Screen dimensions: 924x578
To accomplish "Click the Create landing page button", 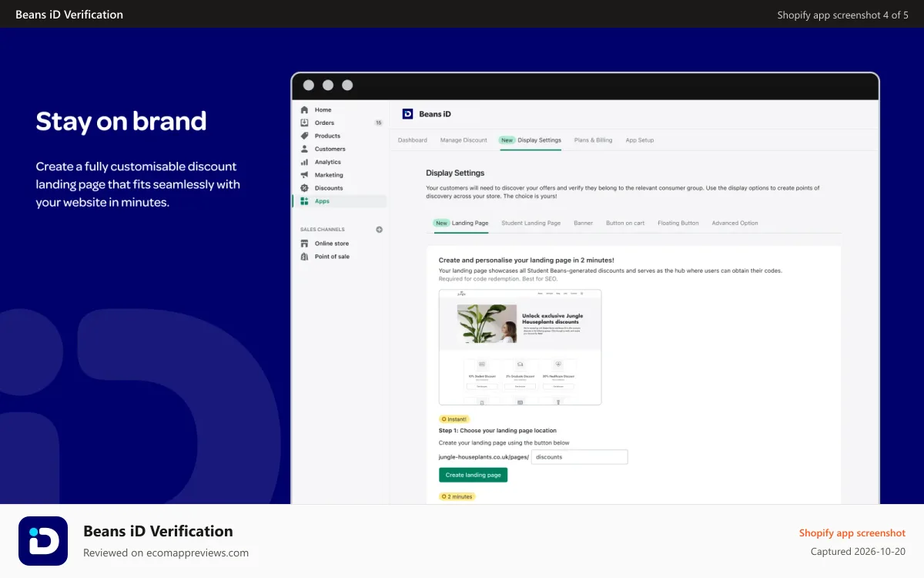I will click(473, 475).
